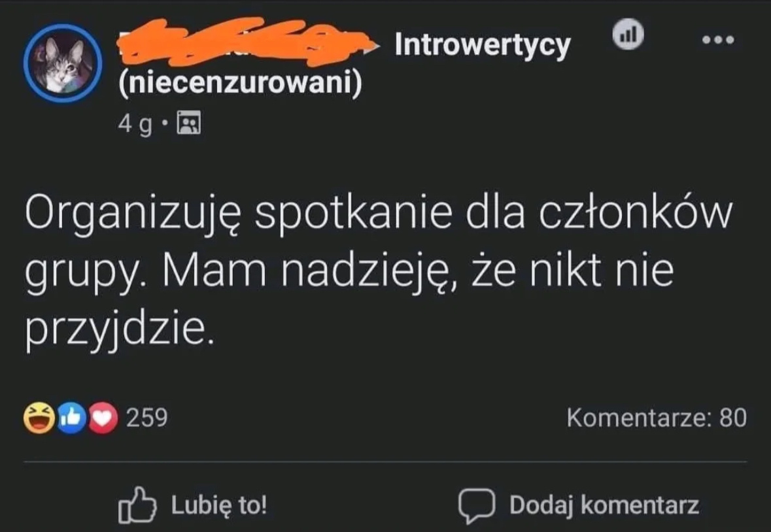Select the "Dodaj komentarz" text

coord(604,505)
